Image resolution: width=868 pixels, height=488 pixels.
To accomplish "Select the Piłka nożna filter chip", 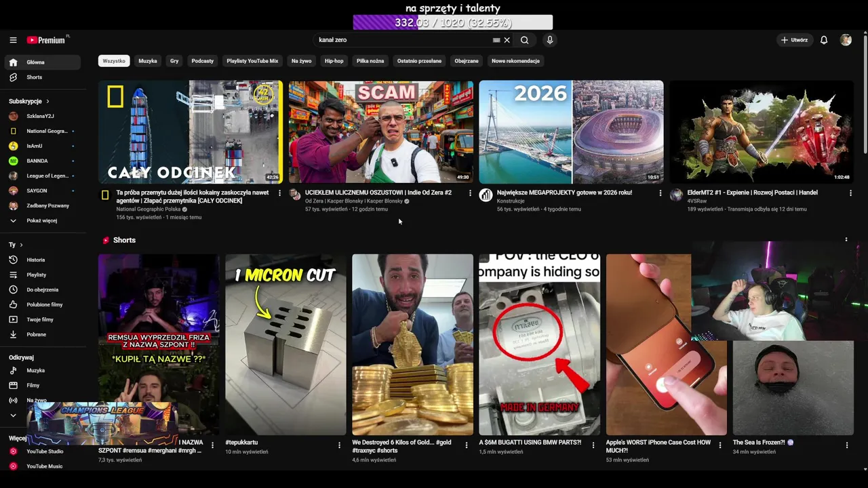I will coord(370,61).
